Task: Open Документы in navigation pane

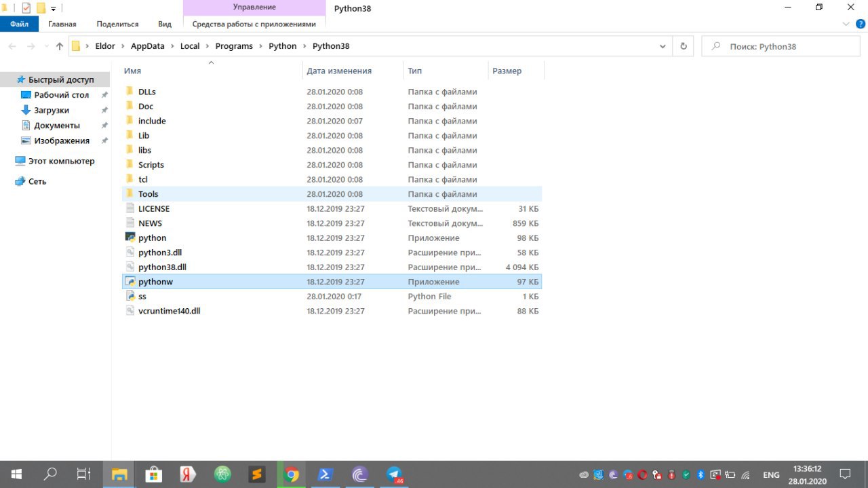Action: [x=56, y=126]
